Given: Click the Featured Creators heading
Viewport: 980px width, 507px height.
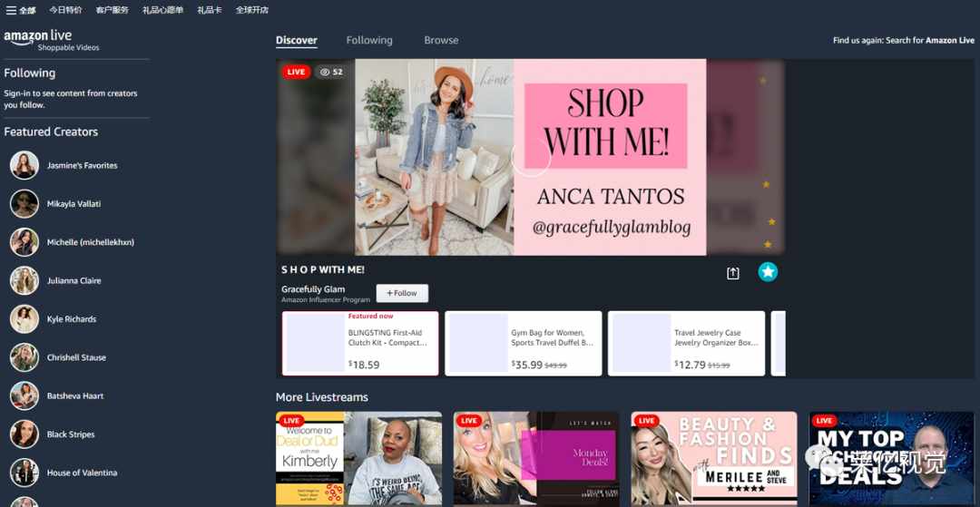Looking at the screenshot, I should tap(51, 132).
